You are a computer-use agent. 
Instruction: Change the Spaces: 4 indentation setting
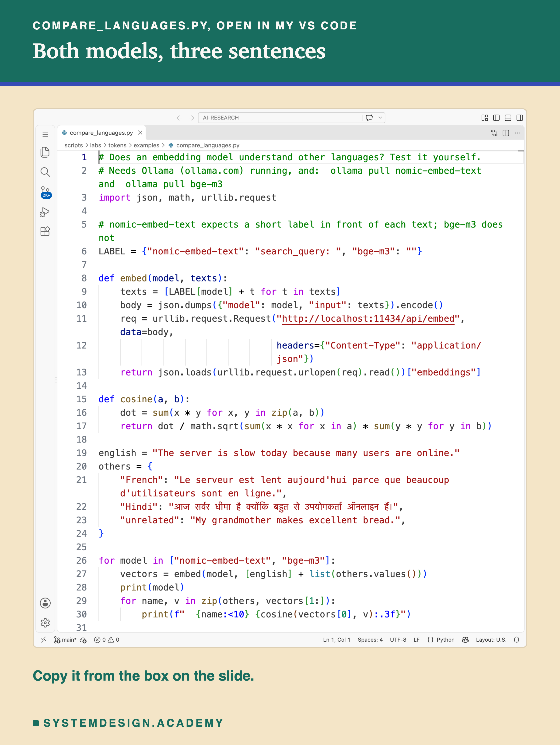point(370,640)
